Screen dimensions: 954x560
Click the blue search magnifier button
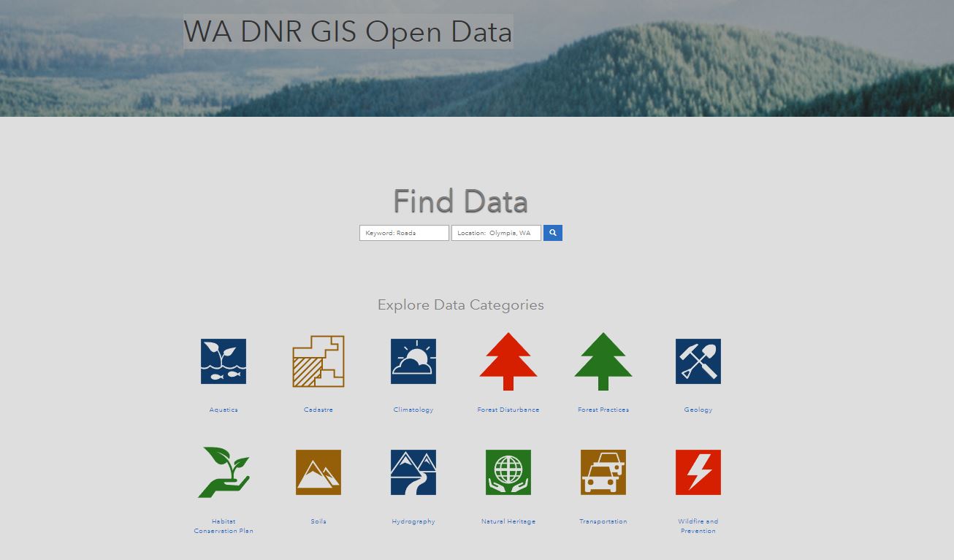point(553,233)
